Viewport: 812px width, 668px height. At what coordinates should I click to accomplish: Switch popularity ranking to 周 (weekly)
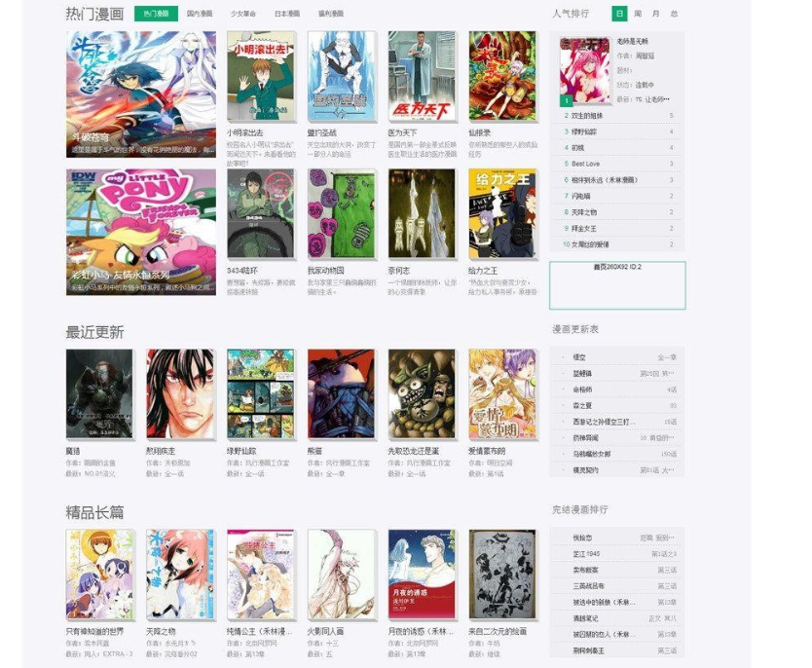pos(638,14)
